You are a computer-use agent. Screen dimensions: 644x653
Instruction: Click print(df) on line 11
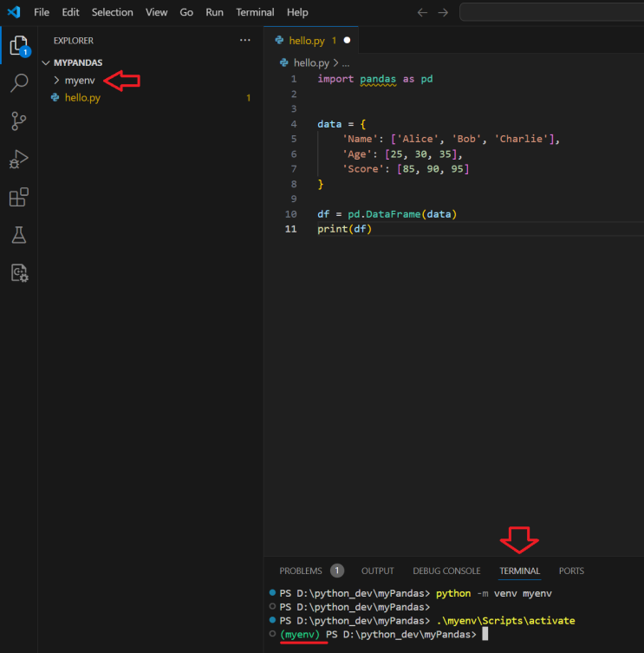(x=344, y=229)
